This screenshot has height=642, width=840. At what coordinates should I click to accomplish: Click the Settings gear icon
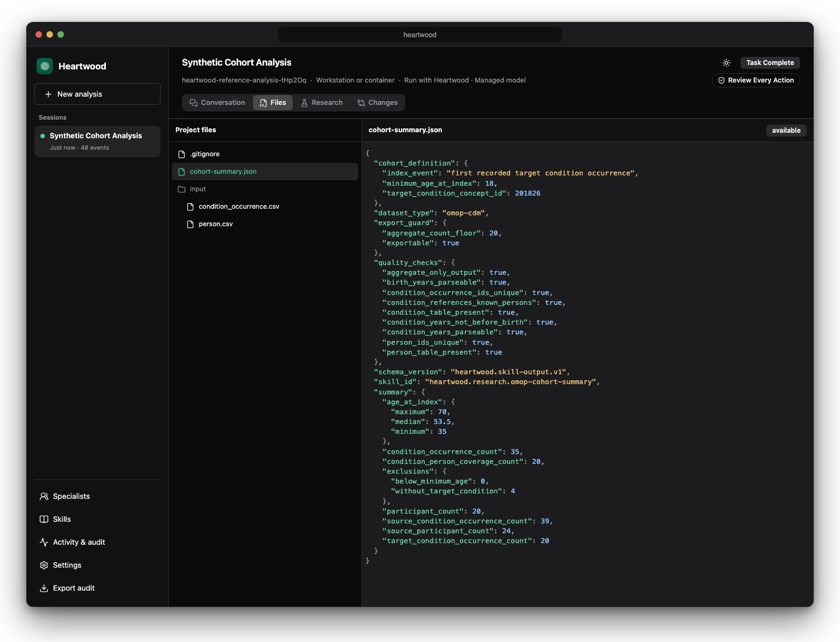[x=44, y=565]
